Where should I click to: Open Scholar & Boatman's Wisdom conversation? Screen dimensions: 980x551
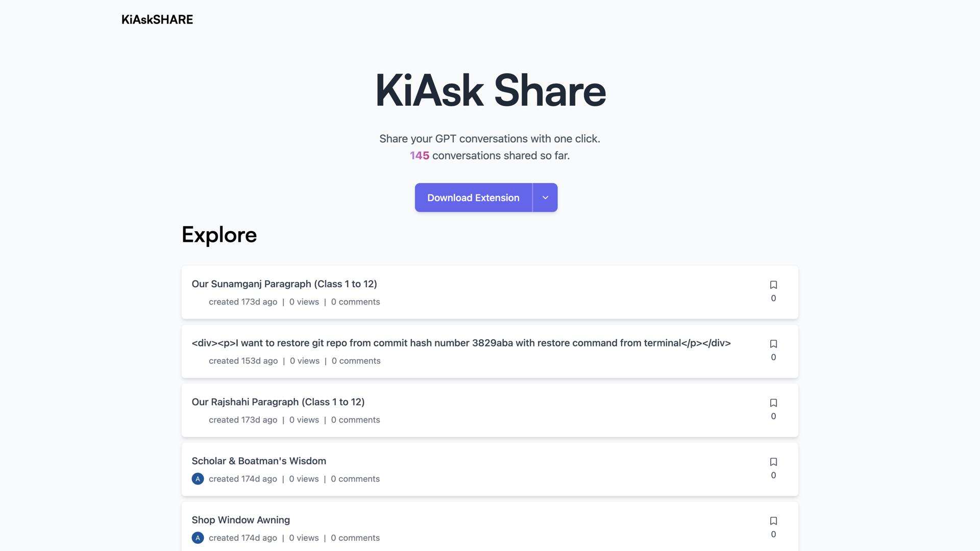(259, 461)
